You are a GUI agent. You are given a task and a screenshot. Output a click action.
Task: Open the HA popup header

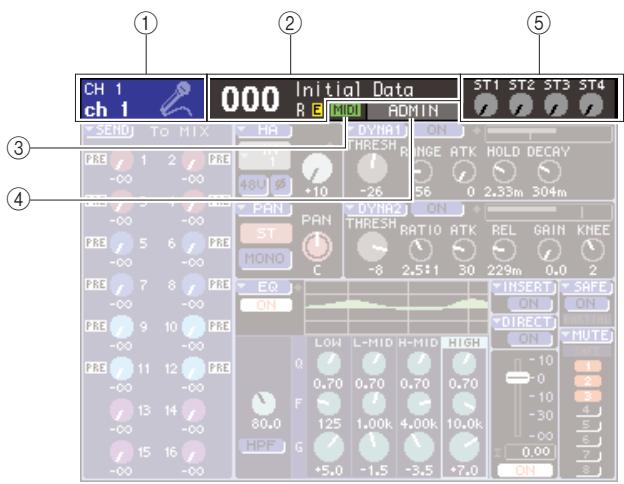tap(264, 130)
